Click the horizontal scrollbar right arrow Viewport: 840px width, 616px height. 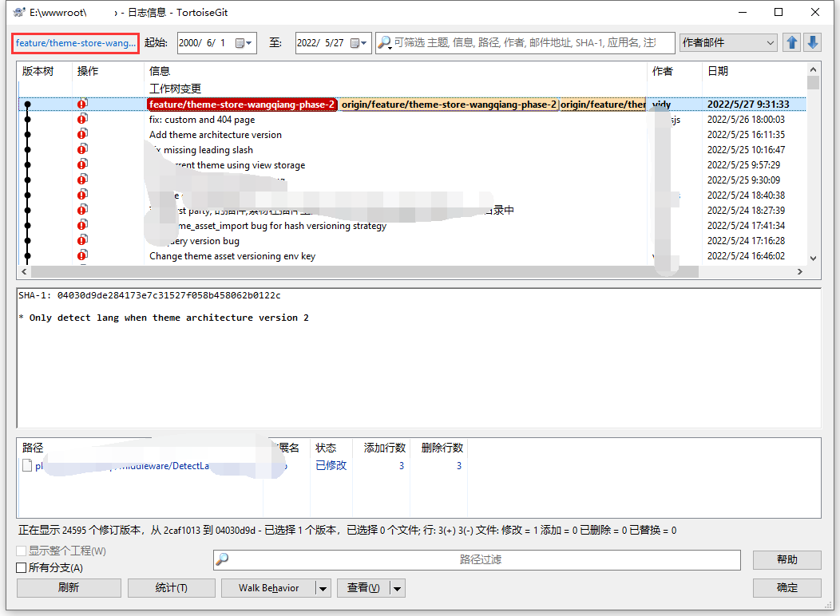tap(800, 272)
